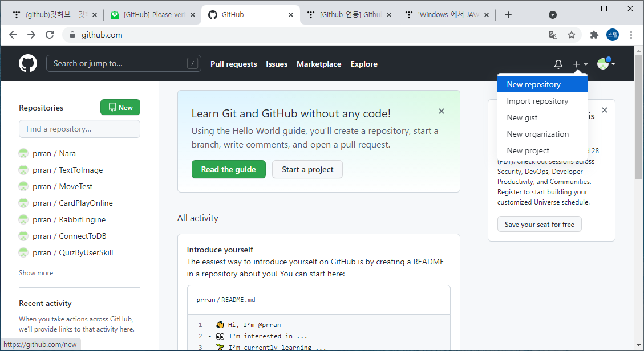Click the Recent activity heading
This screenshot has height=351, width=644.
(x=45, y=303)
